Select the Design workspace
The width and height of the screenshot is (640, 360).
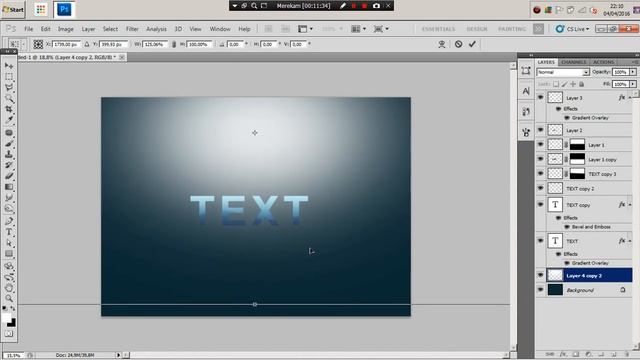coord(477,29)
